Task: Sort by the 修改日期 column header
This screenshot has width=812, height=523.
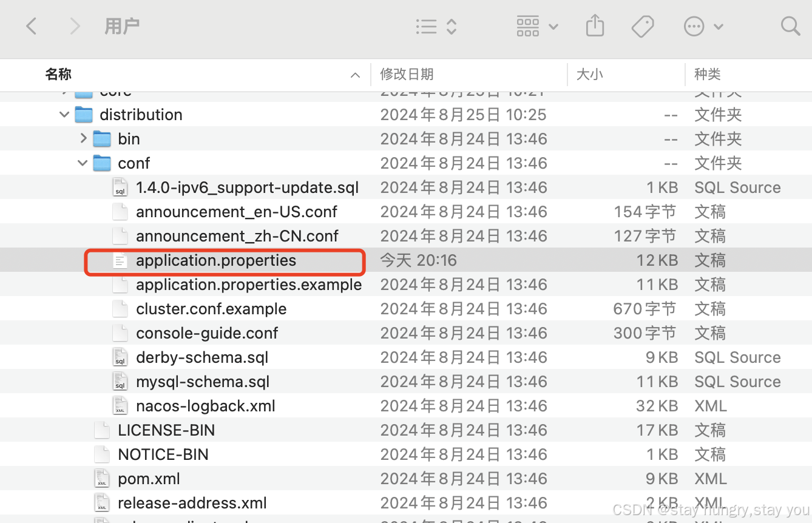Action: click(407, 75)
